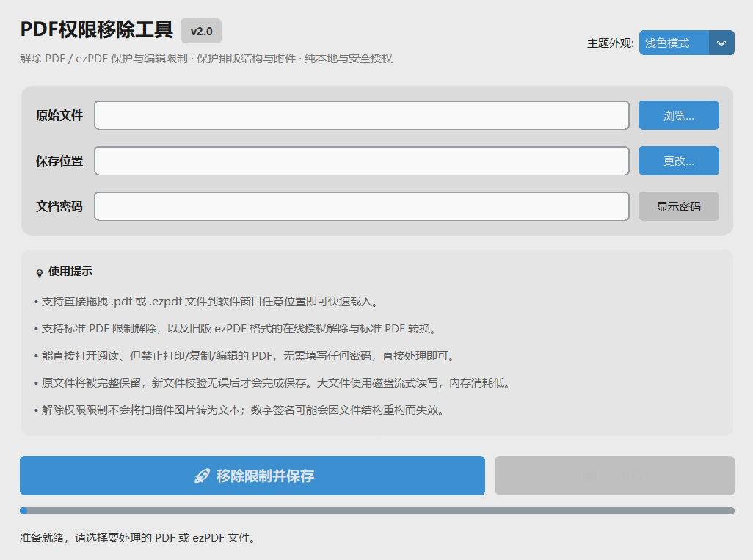Click the tip starting with 支持标准 PDF 限制解除
Image resolution: width=753 pixels, height=560 pixels.
pyautogui.click(x=236, y=329)
